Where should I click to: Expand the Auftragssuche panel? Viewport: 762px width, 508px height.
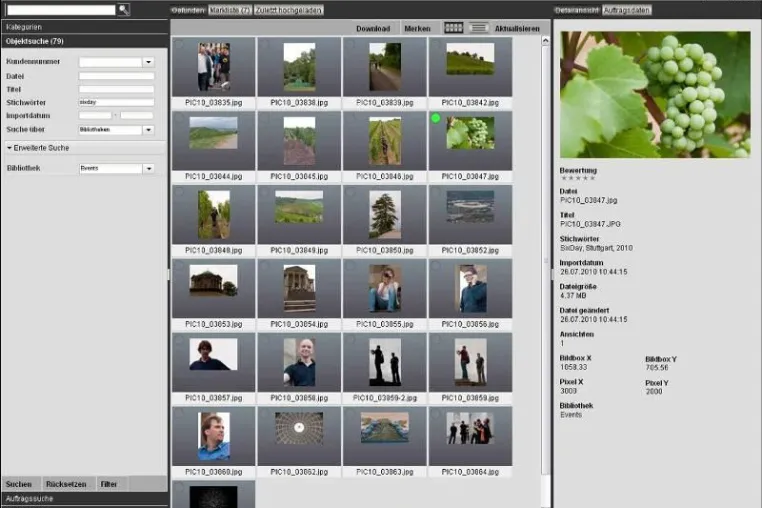pyautogui.click(x=85, y=499)
